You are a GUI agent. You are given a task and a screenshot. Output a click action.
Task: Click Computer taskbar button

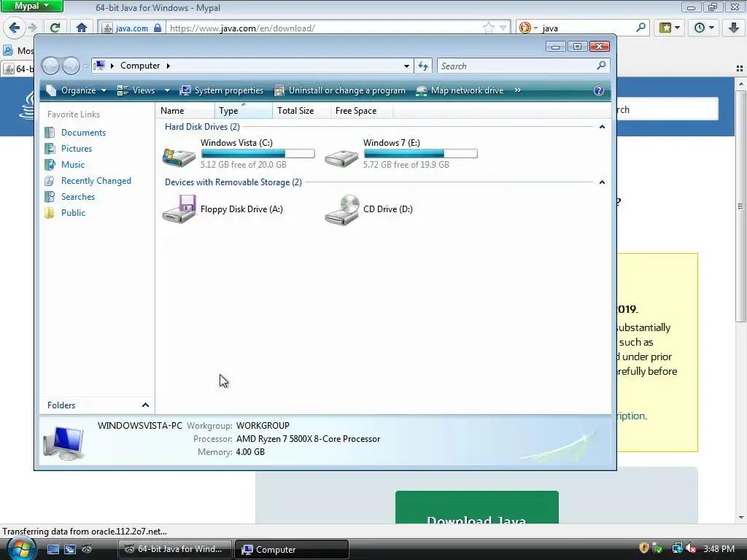click(x=292, y=549)
